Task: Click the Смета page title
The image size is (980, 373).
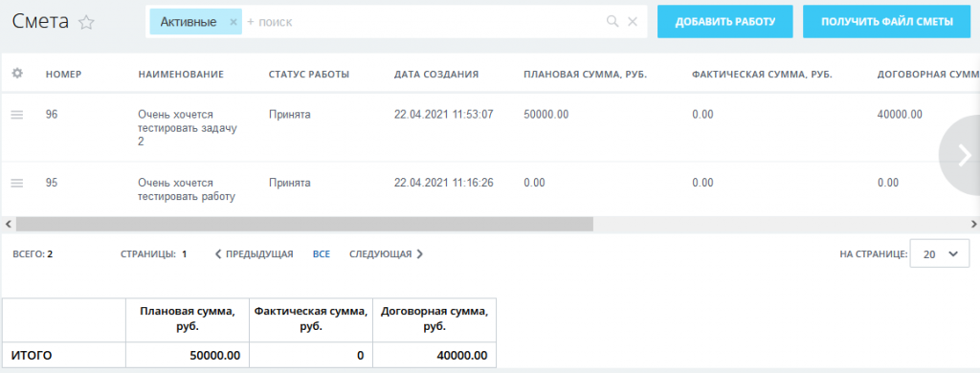Action: coord(40,22)
